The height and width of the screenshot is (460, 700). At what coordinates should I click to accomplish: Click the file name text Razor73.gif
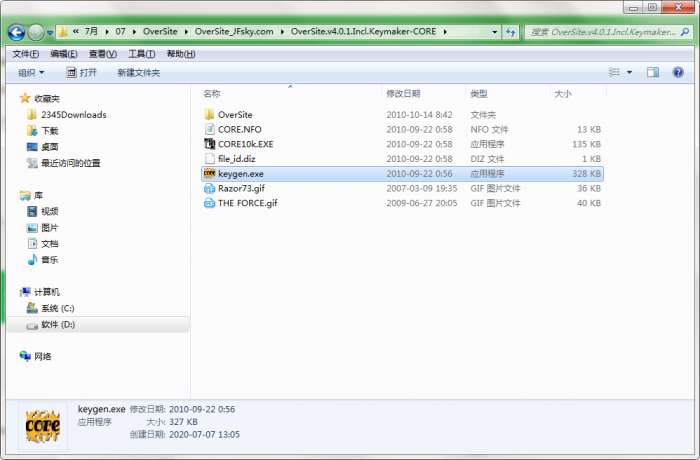click(x=241, y=188)
